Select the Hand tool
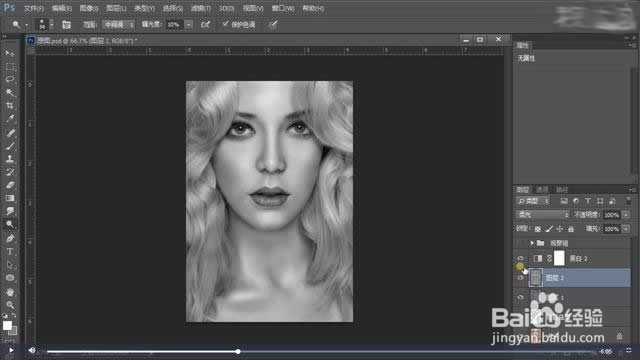Image resolution: width=640 pixels, height=360 pixels. (x=10, y=292)
